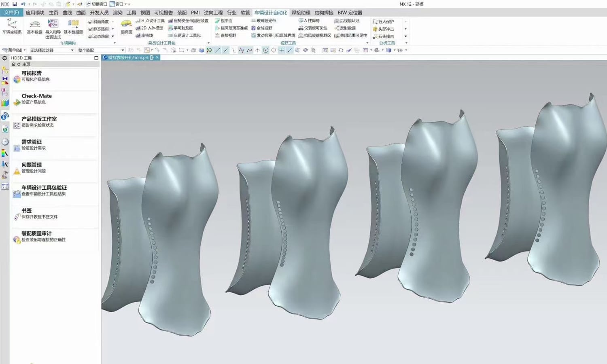This screenshot has width=607, height=364.
Task: Expand the 动态路肩 dropdown arrow
Action: tap(113, 36)
